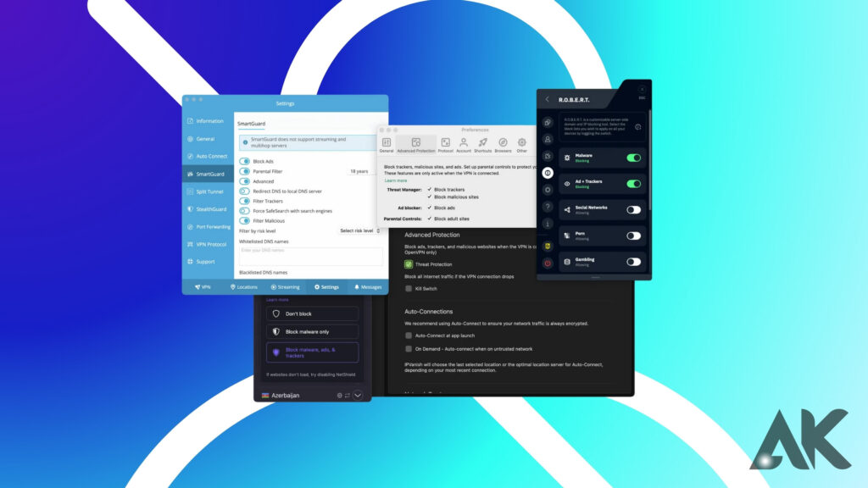Select Block malware, ads, & trackers option

(x=312, y=352)
